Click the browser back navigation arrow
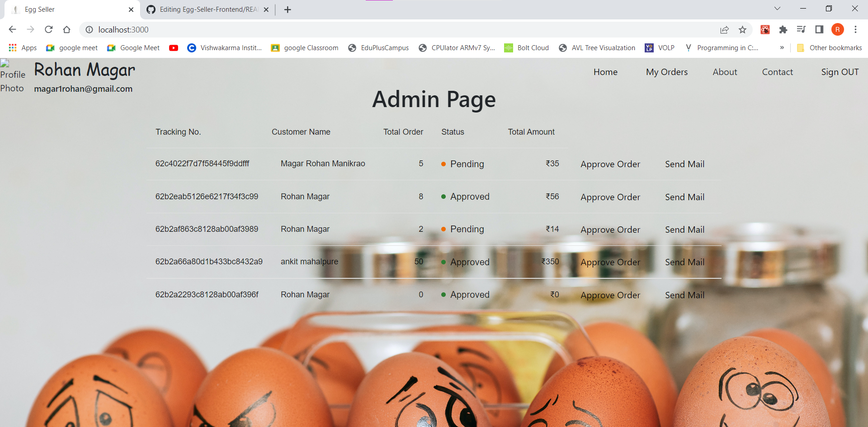 coord(12,29)
